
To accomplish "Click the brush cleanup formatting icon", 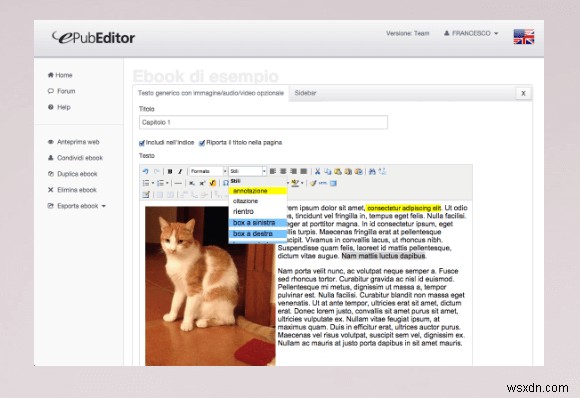I will click(313, 183).
